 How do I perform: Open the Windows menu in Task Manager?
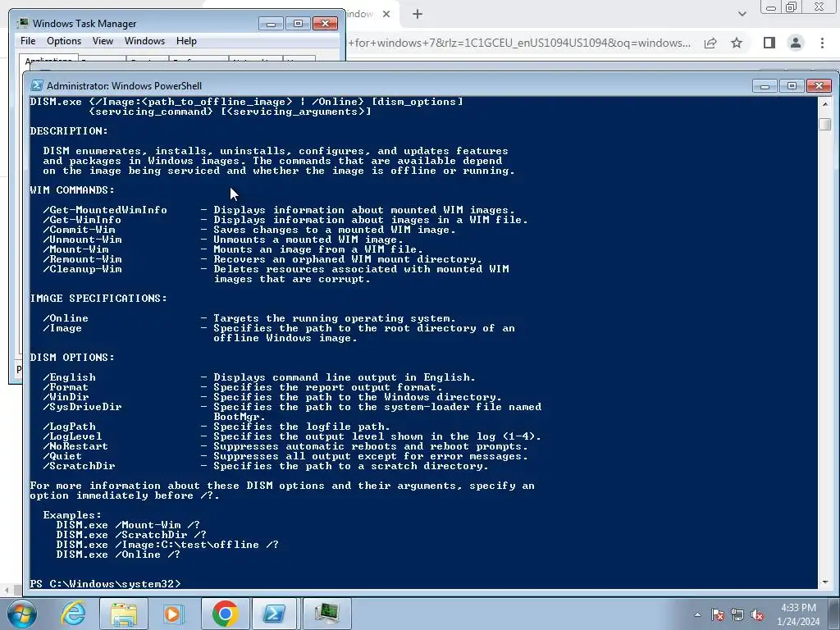[144, 41]
